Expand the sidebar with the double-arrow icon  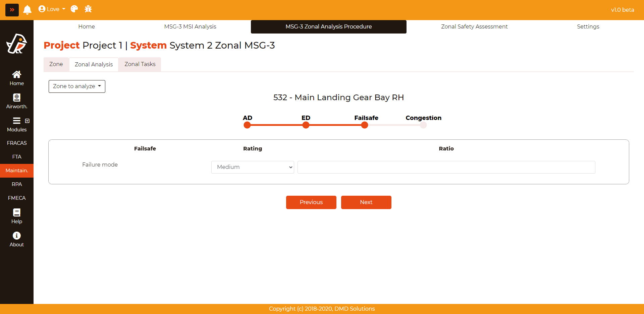click(x=12, y=10)
